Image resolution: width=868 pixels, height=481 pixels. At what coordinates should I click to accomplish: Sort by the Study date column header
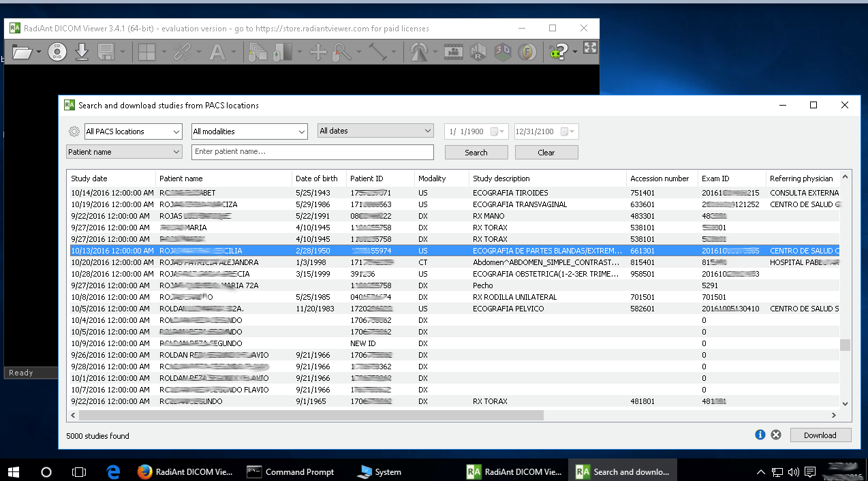click(111, 179)
